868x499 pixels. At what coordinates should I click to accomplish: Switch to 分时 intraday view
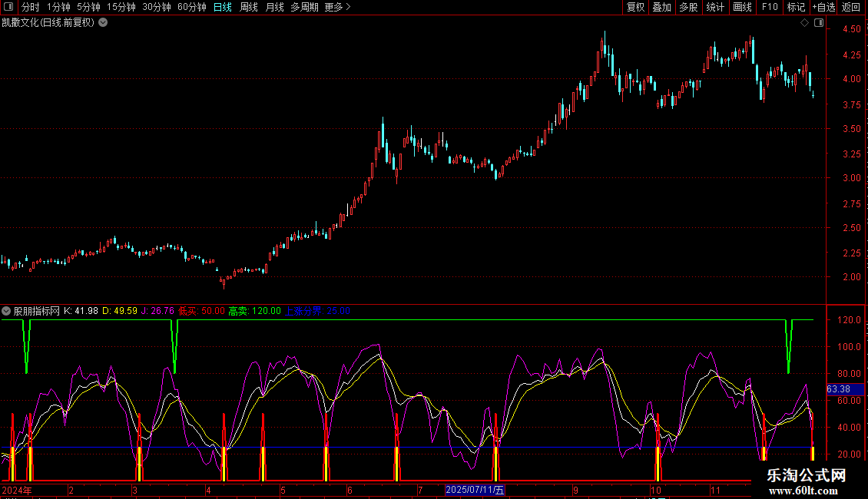(x=31, y=7)
